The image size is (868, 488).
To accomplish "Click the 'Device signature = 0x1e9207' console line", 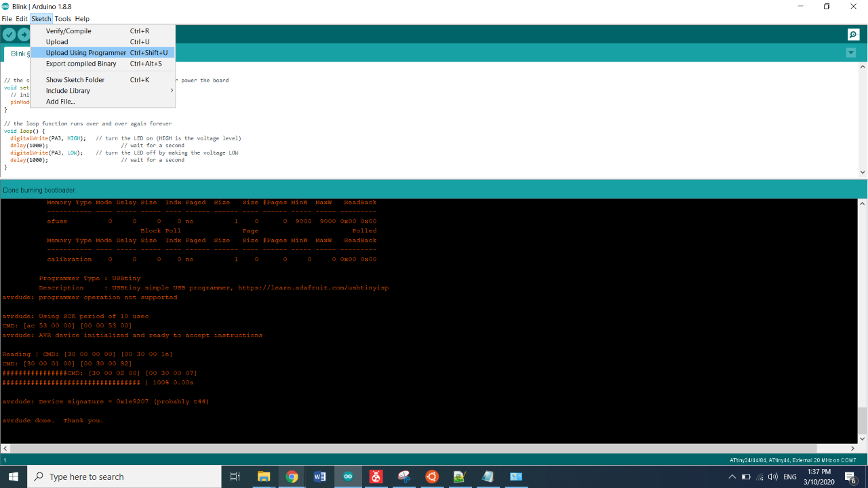I will [106, 402].
